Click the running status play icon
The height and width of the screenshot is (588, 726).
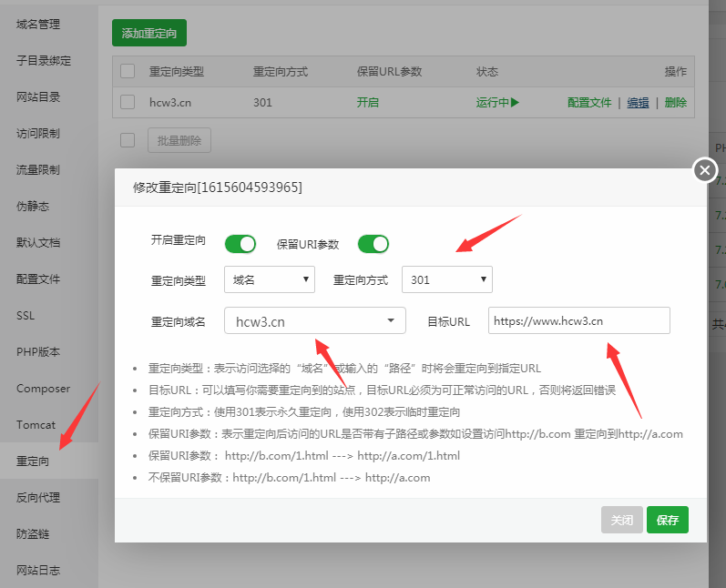515,102
